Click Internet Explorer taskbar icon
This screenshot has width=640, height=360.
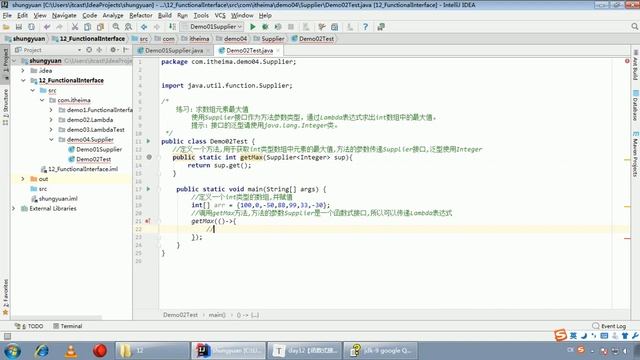click(x=42, y=351)
